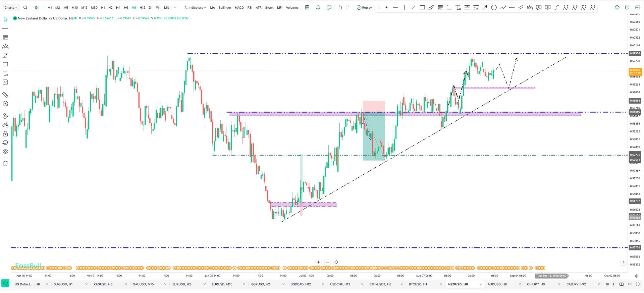The height and width of the screenshot is (293, 644).
Task: Click the share chart icon at top right
Action: click(627, 7)
